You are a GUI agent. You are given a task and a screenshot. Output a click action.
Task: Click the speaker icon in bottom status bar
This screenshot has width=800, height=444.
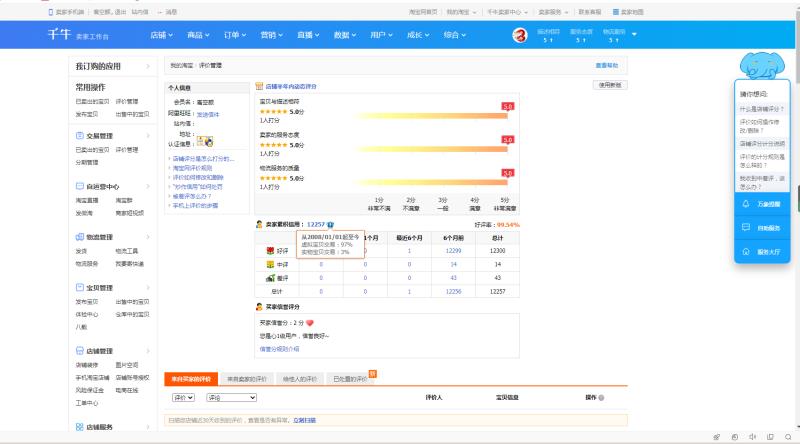point(753,437)
